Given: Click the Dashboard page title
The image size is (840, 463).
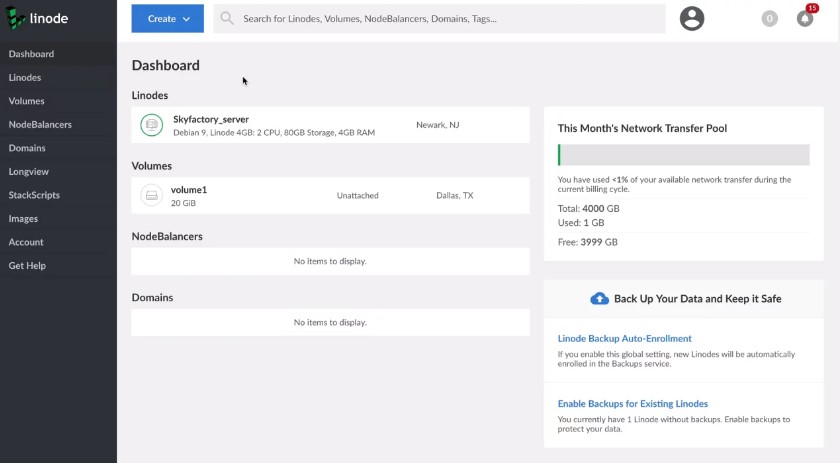Looking at the screenshot, I should point(166,65).
